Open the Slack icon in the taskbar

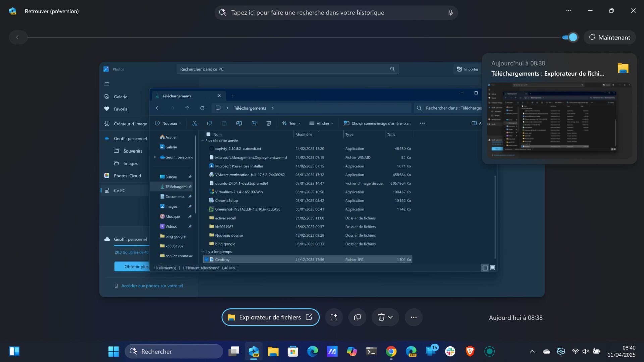450,351
